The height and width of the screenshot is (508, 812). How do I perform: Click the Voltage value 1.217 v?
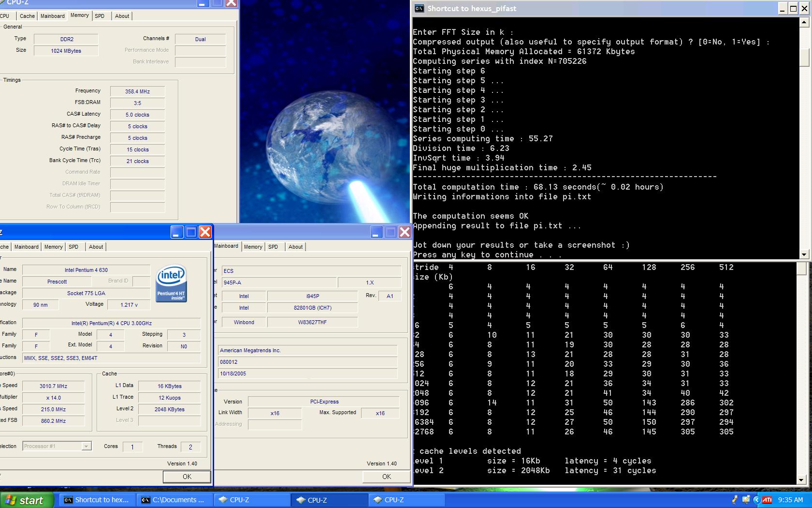click(x=129, y=305)
